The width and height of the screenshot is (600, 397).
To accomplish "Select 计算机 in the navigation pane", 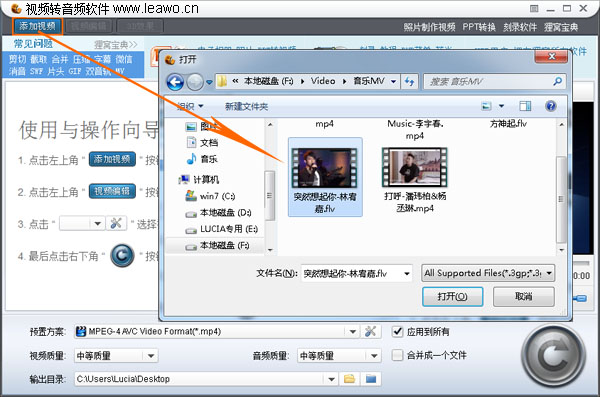I will [x=199, y=180].
